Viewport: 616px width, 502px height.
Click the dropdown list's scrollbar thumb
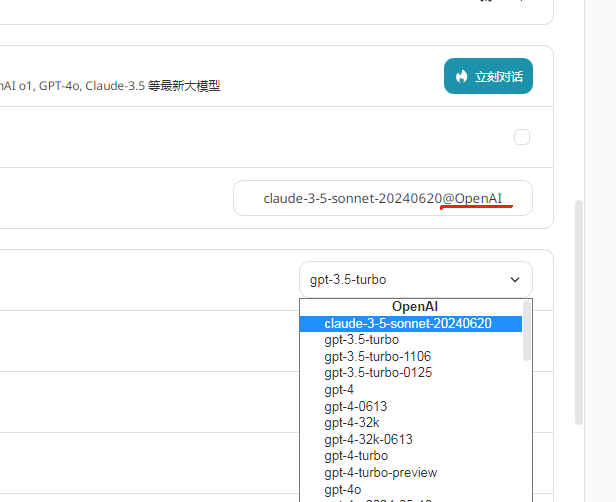pyautogui.click(x=527, y=330)
